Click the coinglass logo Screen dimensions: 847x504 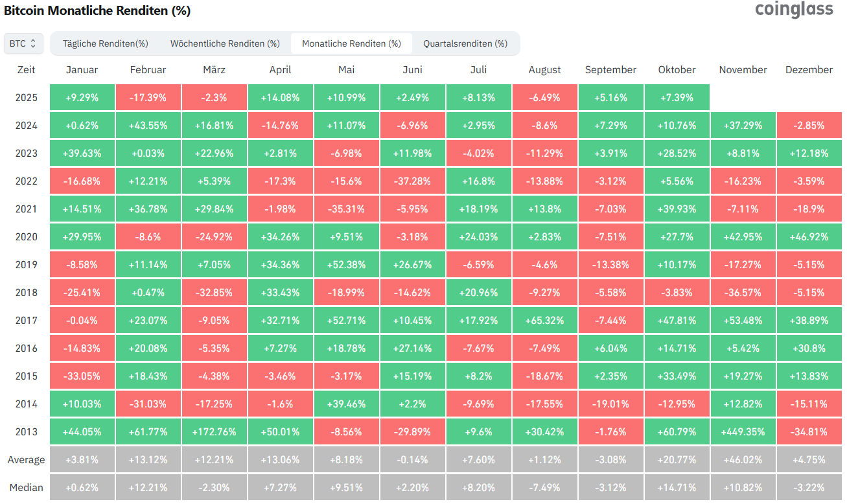(x=794, y=10)
